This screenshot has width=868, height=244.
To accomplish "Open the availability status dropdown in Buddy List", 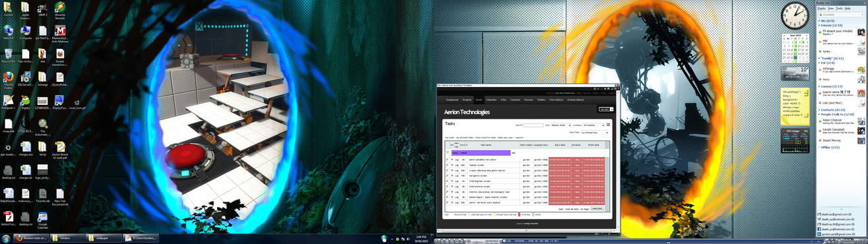I will pyautogui.click(x=841, y=14).
